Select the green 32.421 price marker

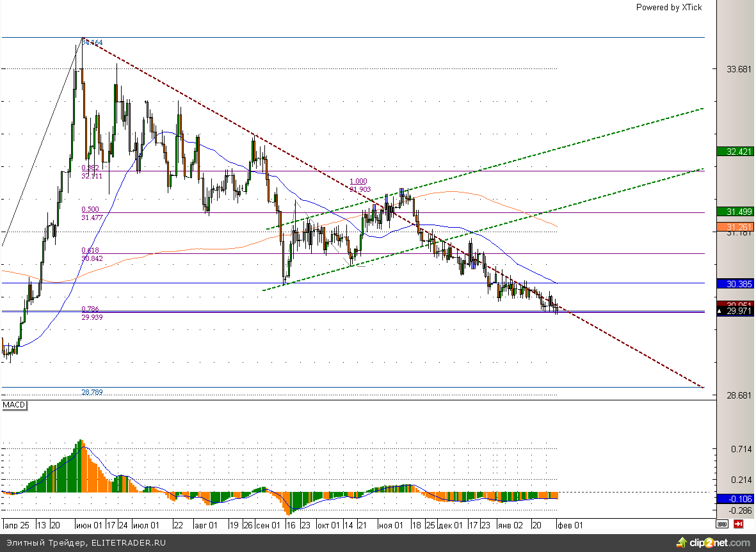735,152
